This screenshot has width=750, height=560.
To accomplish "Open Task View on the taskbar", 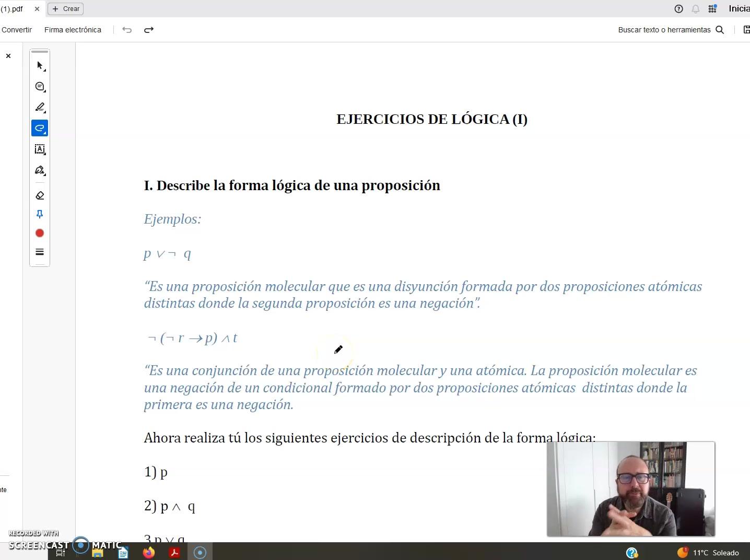I will (61, 553).
